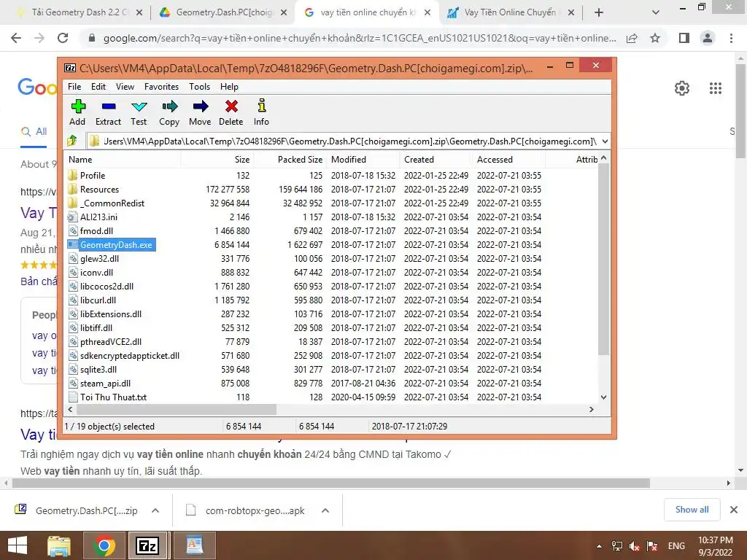Open Google quick settings gear
Viewport: 747px width, 560px height.
tap(682, 88)
